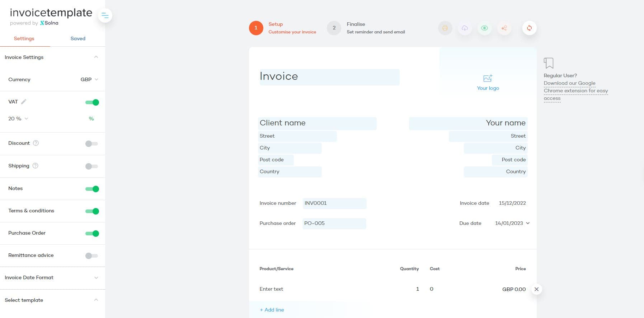The image size is (644, 318).
Task: Open the GBP currency dropdown
Action: (x=89, y=79)
